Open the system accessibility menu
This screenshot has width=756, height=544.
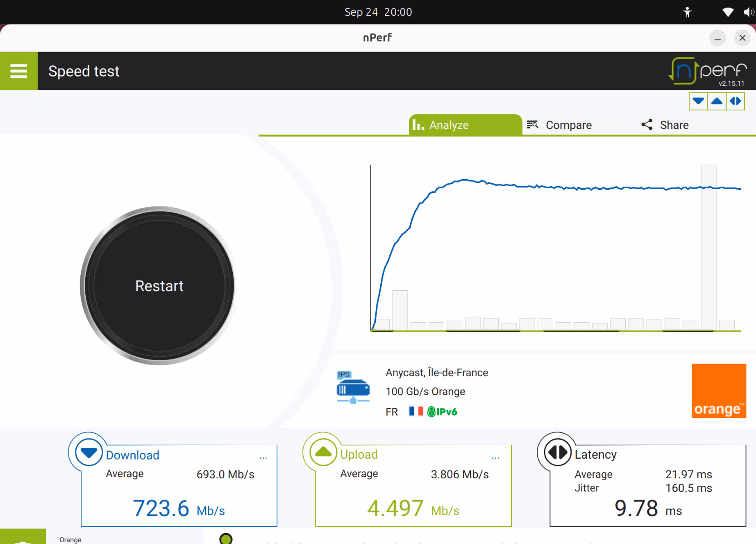[x=687, y=12]
